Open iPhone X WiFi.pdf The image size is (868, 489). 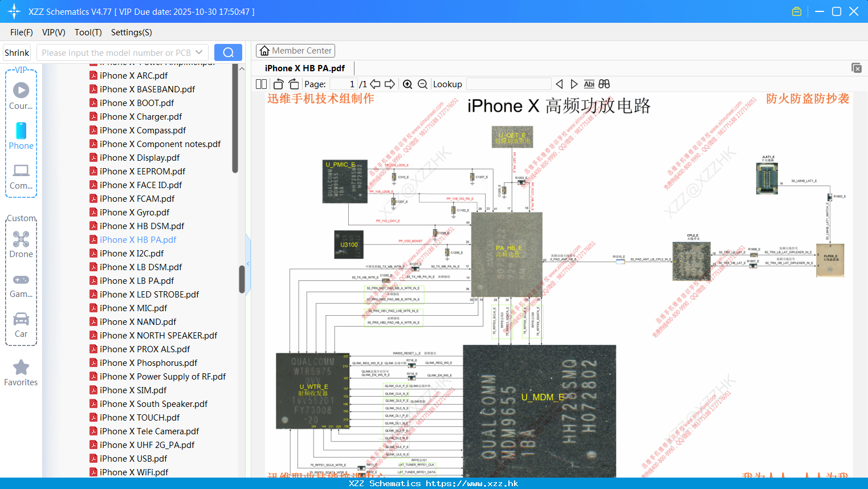pyautogui.click(x=134, y=472)
